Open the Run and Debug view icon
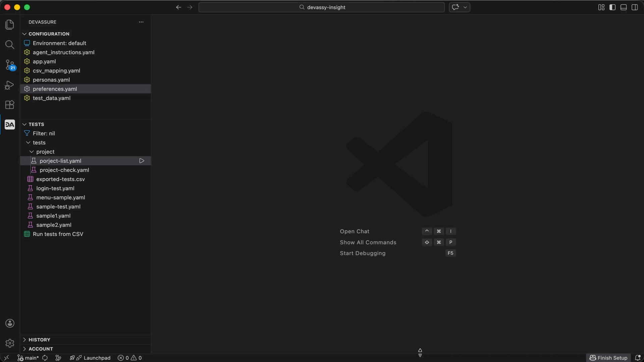Image resolution: width=644 pixels, height=362 pixels. click(10, 85)
